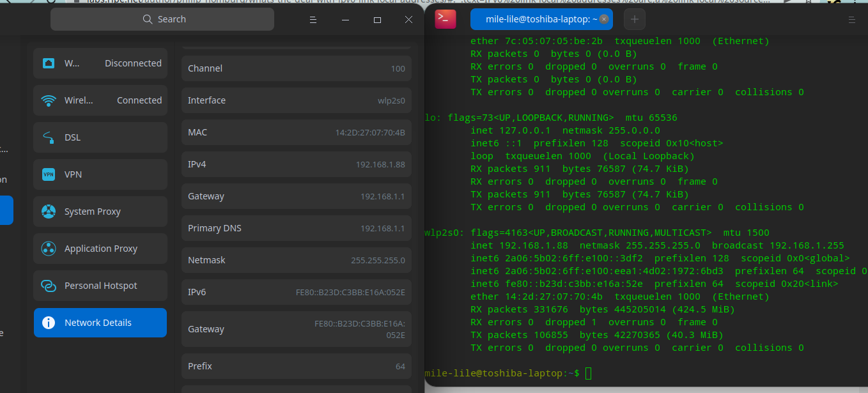Click the IPv4 address field

pyautogui.click(x=296, y=164)
